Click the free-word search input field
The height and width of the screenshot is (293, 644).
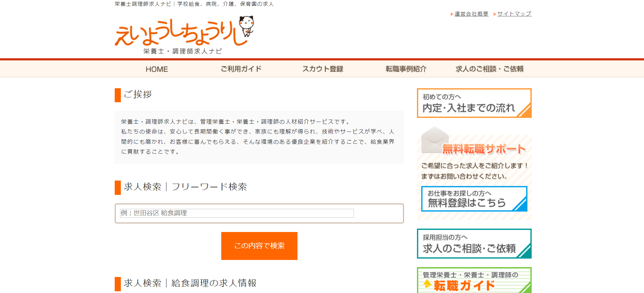pyautogui.click(x=237, y=213)
